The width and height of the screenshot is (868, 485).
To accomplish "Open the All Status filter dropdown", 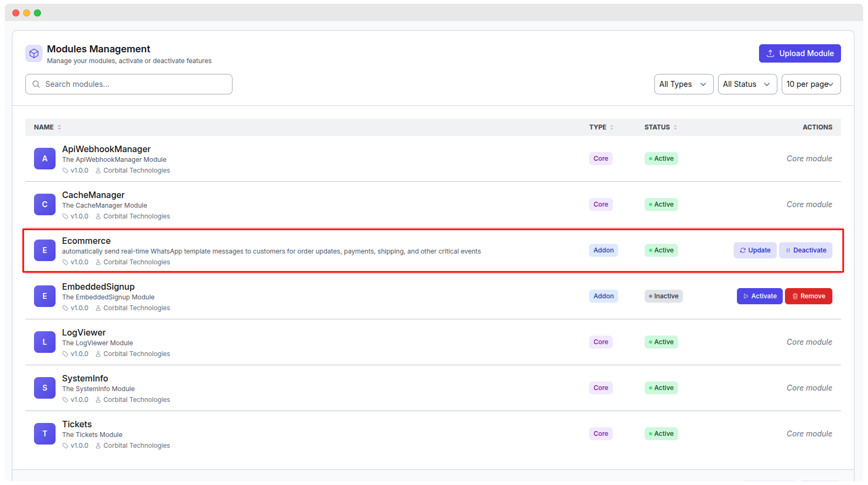I will [x=747, y=84].
